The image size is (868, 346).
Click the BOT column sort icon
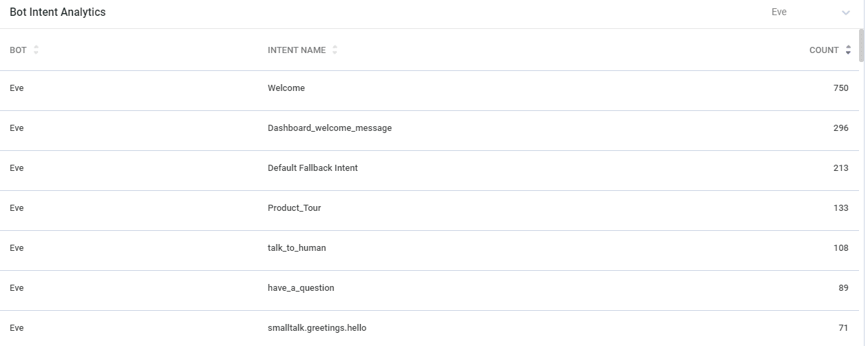coord(36,50)
